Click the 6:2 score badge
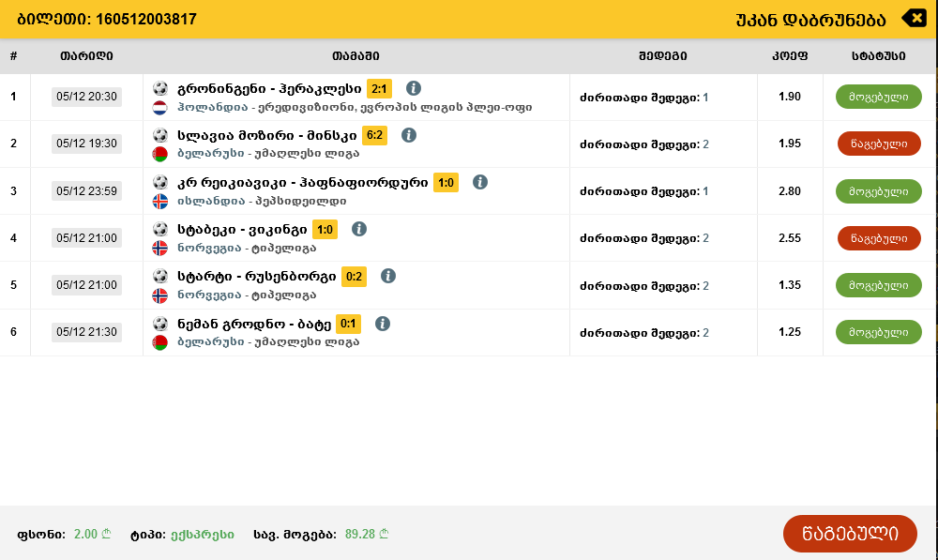 [374, 135]
